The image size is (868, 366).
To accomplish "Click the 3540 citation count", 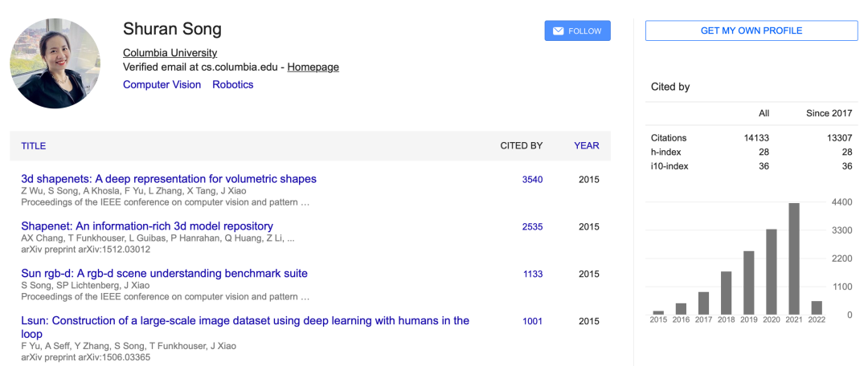I will [x=532, y=180].
